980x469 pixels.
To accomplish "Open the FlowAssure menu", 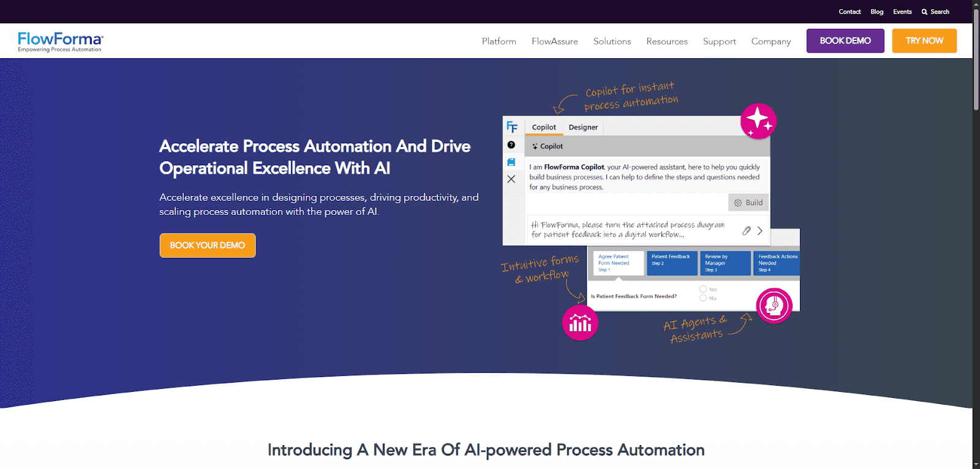I will [555, 41].
